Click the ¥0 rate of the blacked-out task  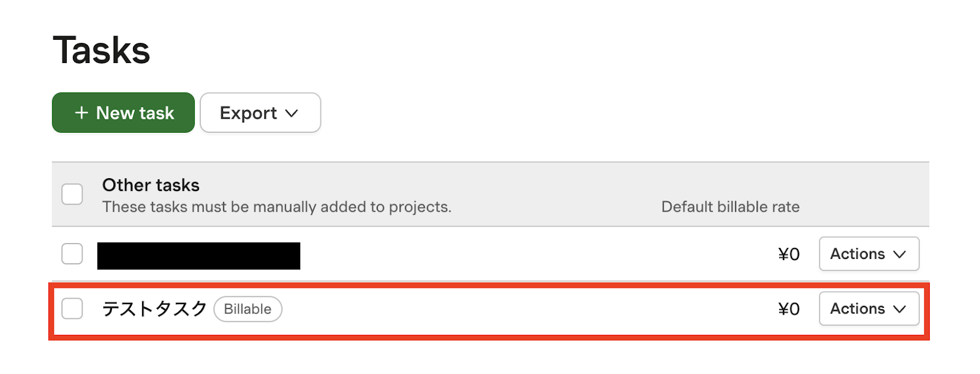pyautogui.click(x=789, y=254)
